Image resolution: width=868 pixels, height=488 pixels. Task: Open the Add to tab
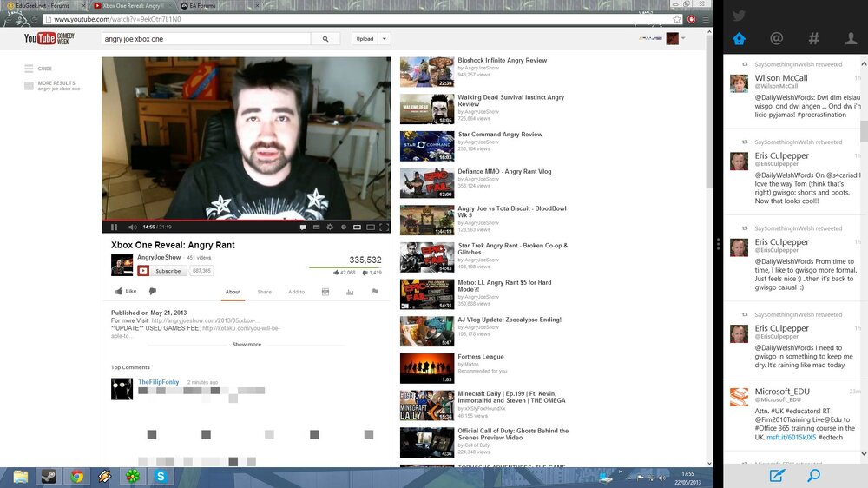click(x=296, y=292)
